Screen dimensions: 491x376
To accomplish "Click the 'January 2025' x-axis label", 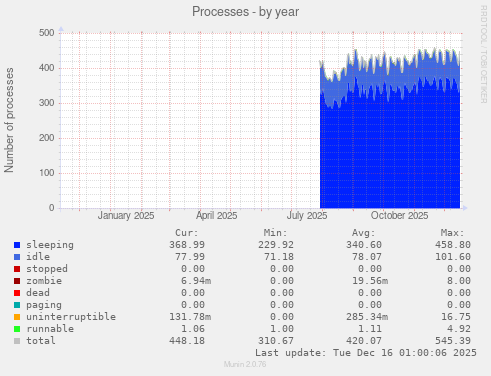I will pos(126,216).
